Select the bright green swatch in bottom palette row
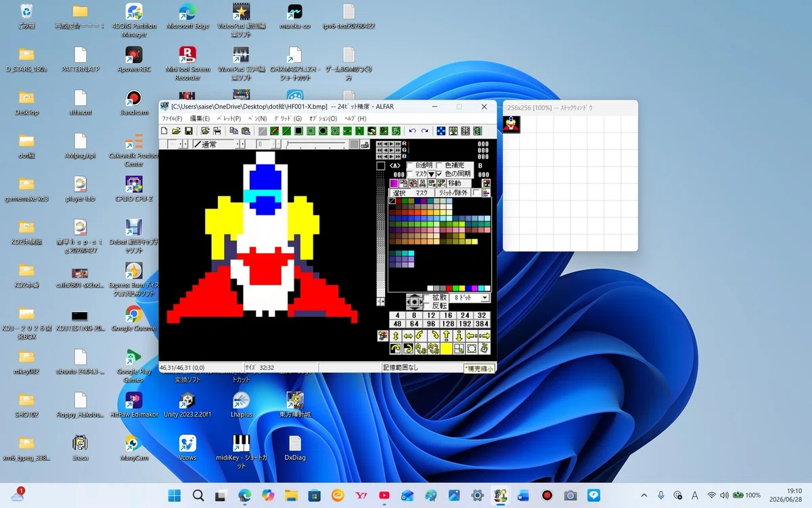The image size is (812, 508). click(x=455, y=288)
